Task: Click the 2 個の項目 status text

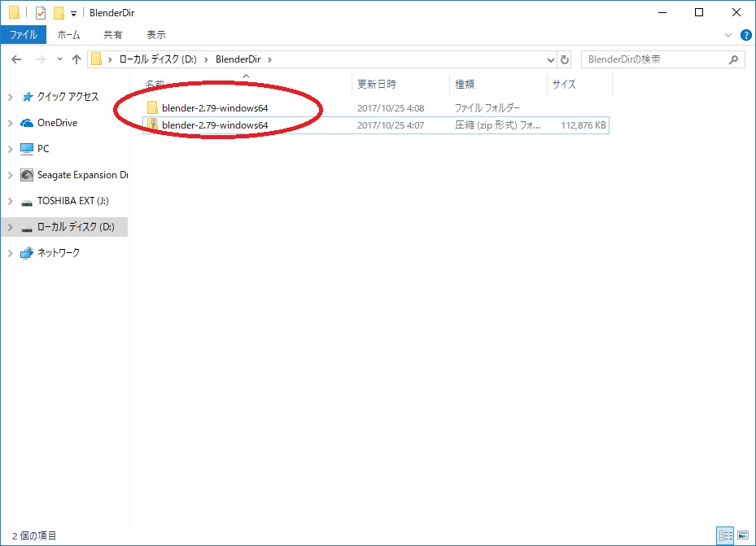Action: [33, 536]
